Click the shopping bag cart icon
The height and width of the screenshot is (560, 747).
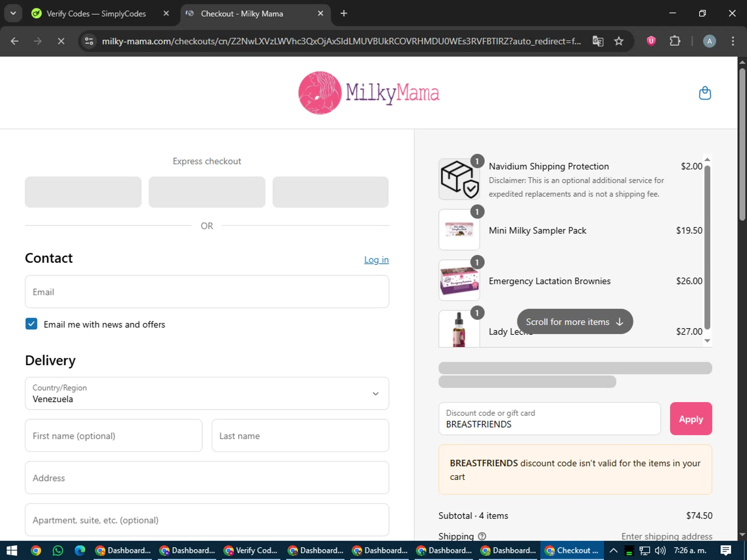[705, 93]
